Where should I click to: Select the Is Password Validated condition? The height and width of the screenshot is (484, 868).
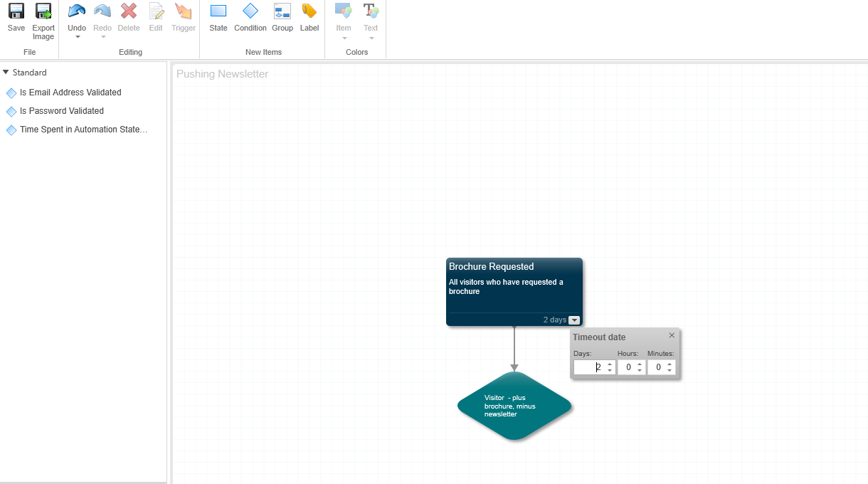tap(62, 111)
